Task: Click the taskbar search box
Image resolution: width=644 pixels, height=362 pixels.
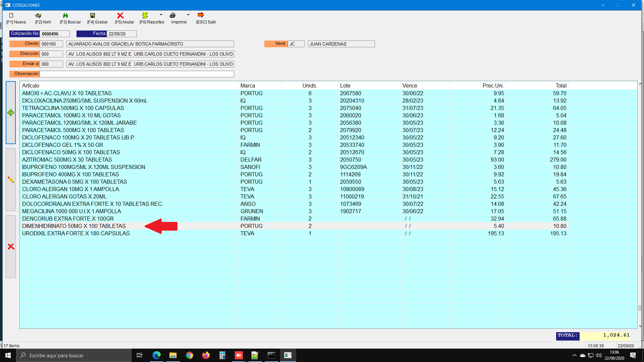Action: coord(74,355)
